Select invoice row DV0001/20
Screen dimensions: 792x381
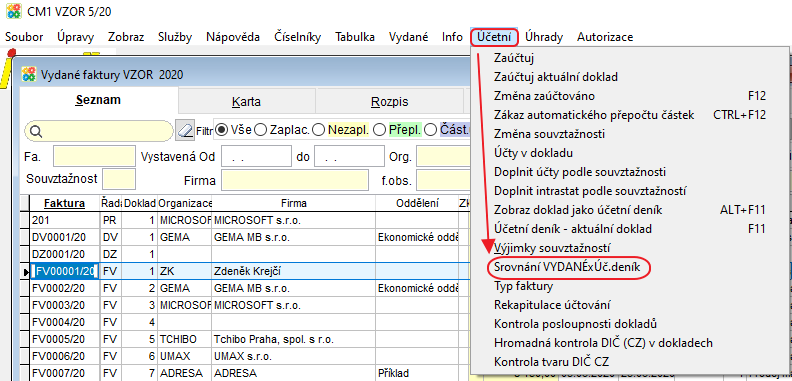pyautogui.click(x=245, y=237)
